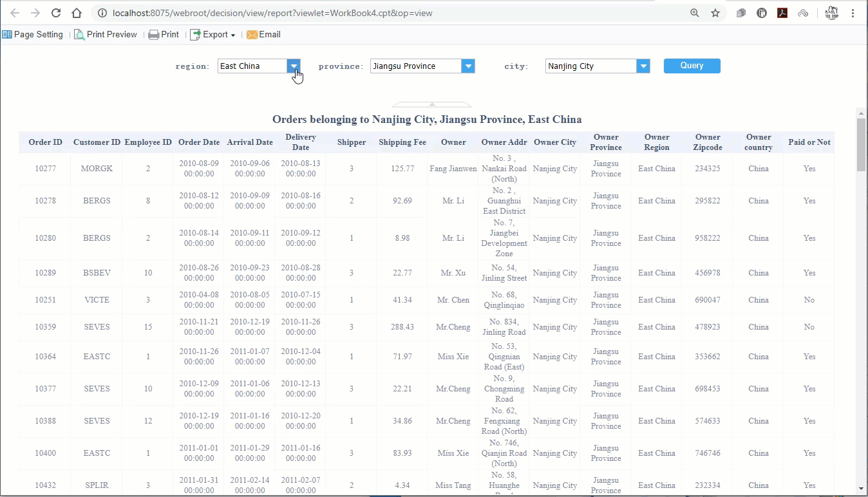Viewport: 868px width, 497px height.
Task: Click the three-circles extension icon
Action: pos(803,13)
